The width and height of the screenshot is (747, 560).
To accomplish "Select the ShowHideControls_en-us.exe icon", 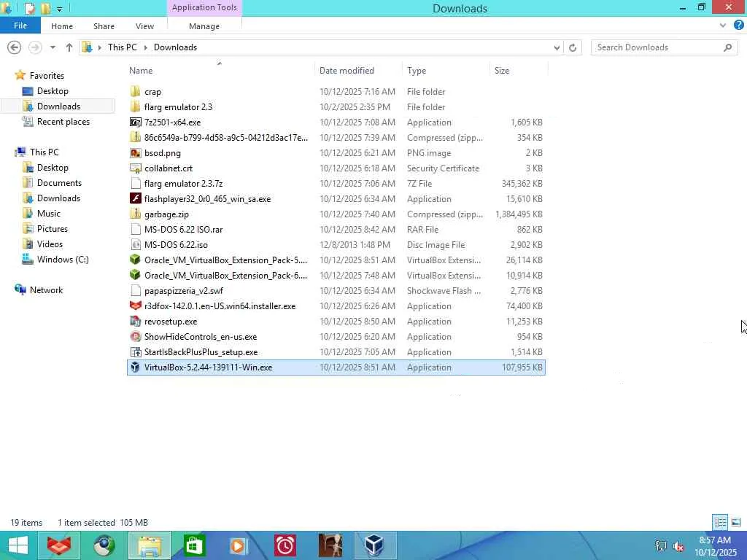I will click(135, 337).
